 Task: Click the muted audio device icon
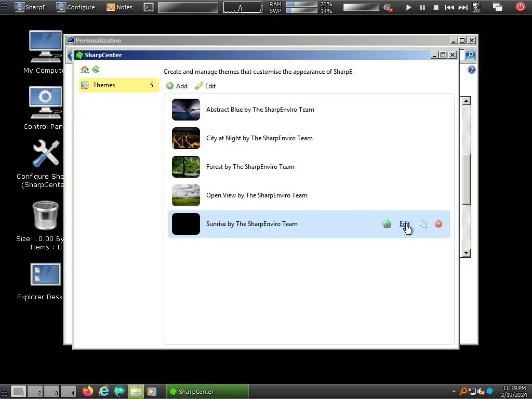click(388, 7)
